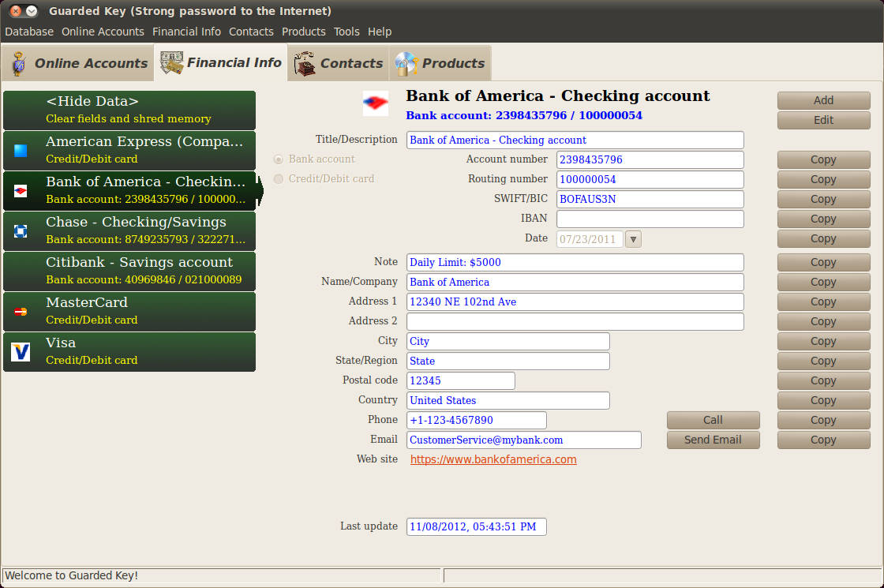884x588 pixels.
Task: Click the Products disc icon
Action: click(x=406, y=63)
